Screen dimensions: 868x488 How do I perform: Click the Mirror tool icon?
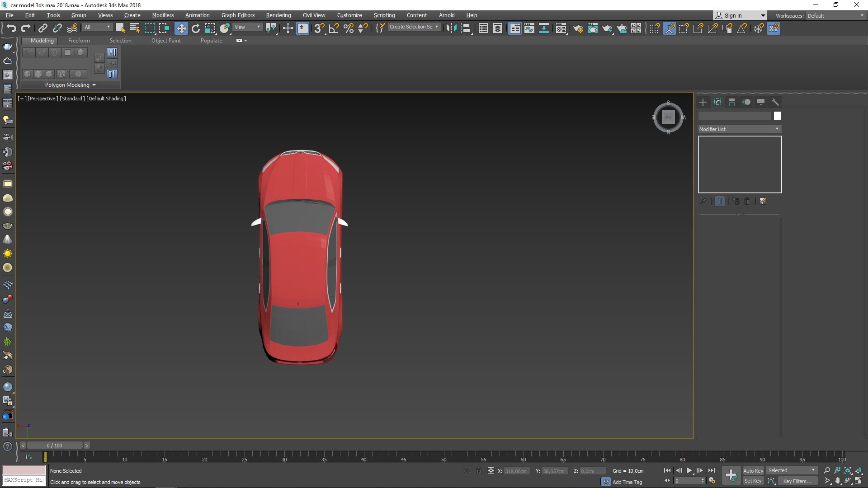point(451,28)
